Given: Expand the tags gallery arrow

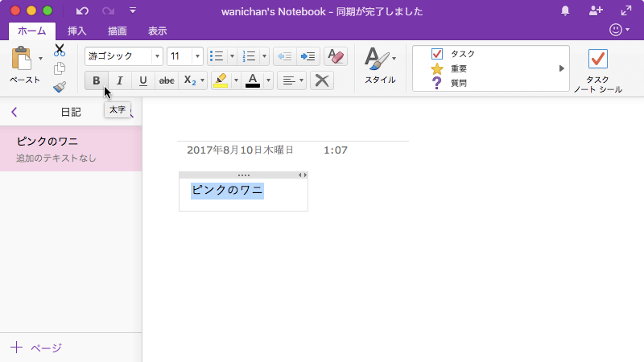Looking at the screenshot, I should click(x=561, y=68).
